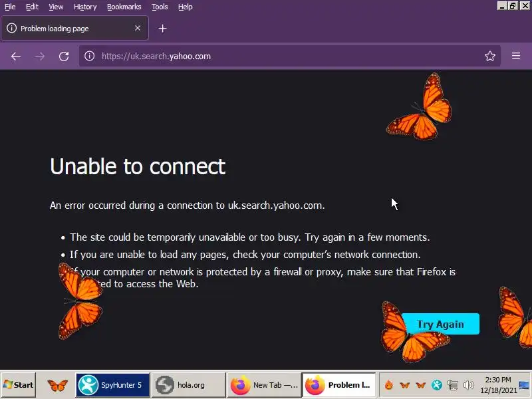Click the Start button
The width and height of the screenshot is (532, 399).
point(19,385)
